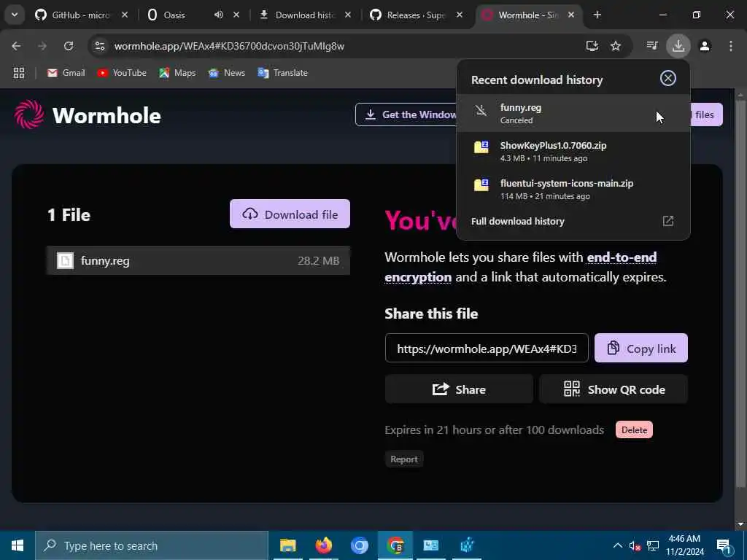Image resolution: width=747 pixels, height=560 pixels.
Task: Go back to the previous page
Action: tap(16, 46)
